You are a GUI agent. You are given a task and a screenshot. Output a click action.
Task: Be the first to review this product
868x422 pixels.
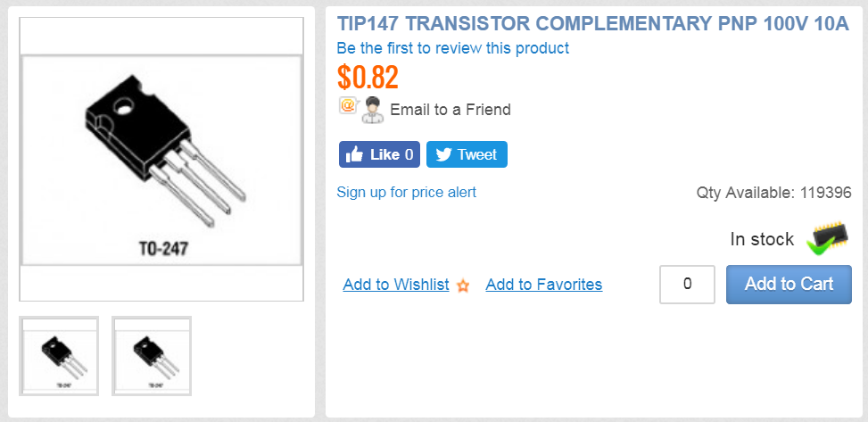pos(453,48)
